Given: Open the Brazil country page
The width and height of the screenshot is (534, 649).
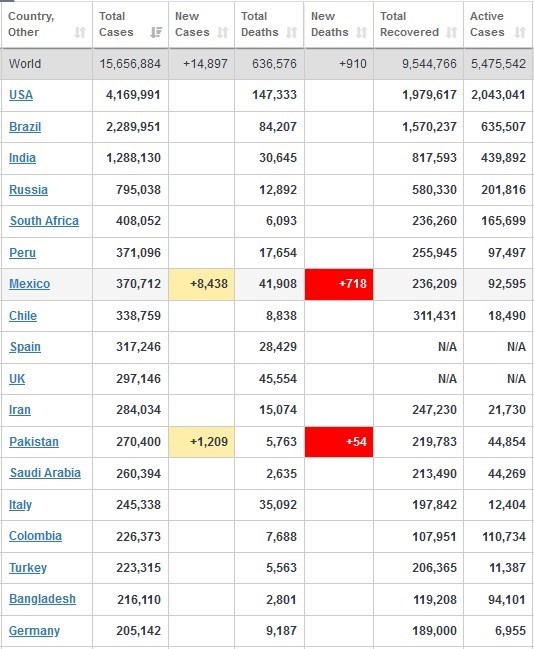Looking at the screenshot, I should coord(25,127).
